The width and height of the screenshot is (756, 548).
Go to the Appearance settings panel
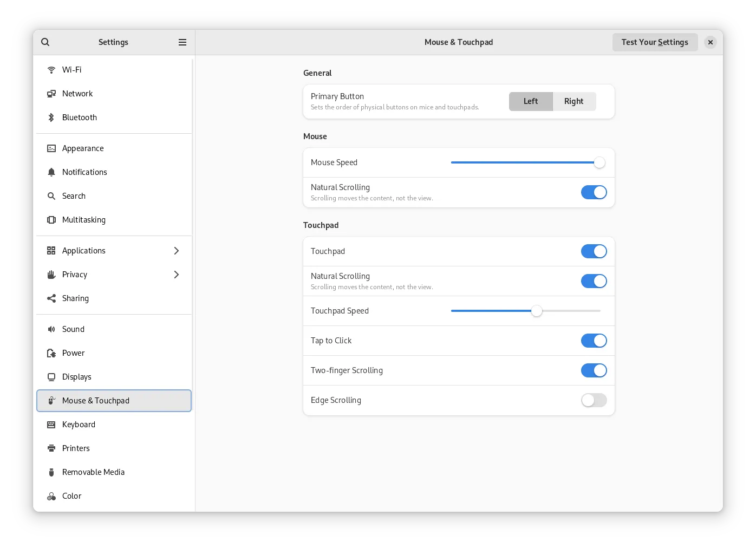tap(83, 148)
